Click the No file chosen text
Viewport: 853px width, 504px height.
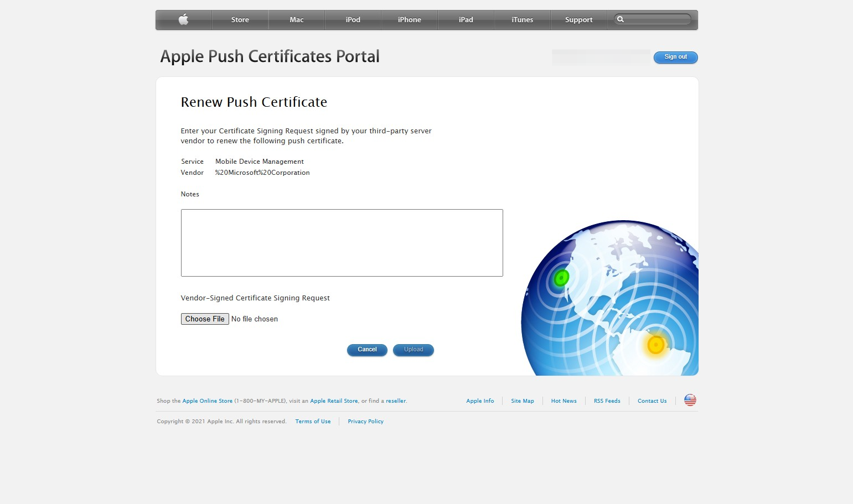[255, 319]
